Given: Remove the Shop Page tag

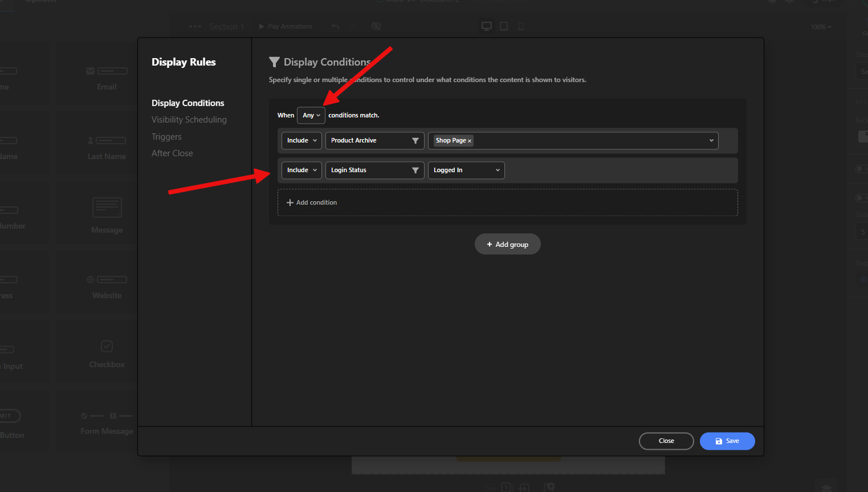Looking at the screenshot, I should [x=470, y=141].
